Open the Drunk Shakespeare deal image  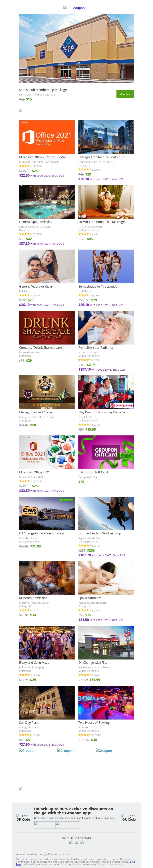pyautogui.click(x=47, y=327)
